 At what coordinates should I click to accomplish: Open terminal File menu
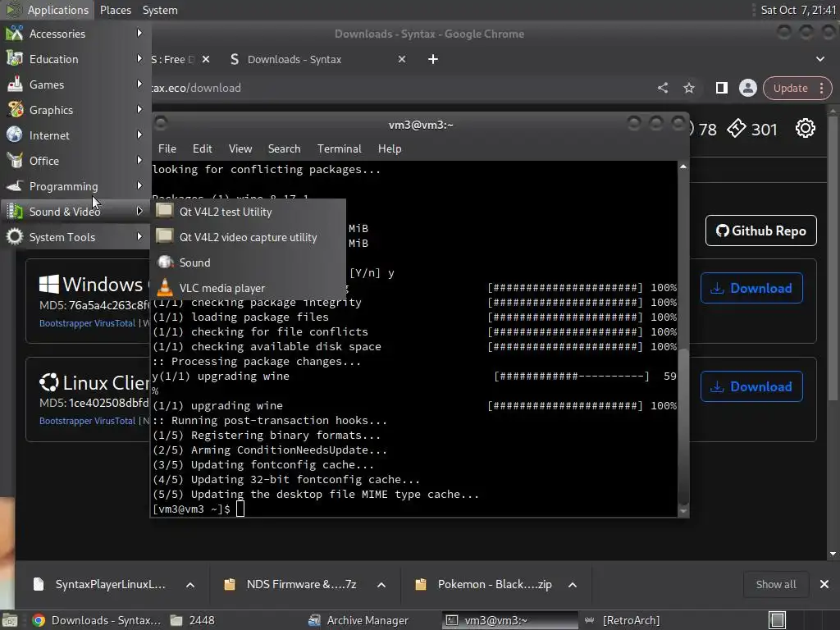(x=167, y=148)
